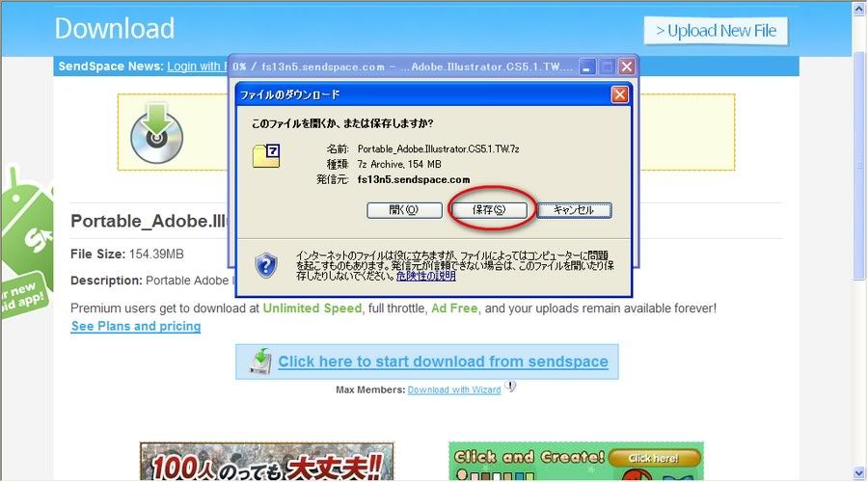Viewport: 868px width, 482px height.
Task: Click the 7z archive file icon
Action: tap(266, 155)
